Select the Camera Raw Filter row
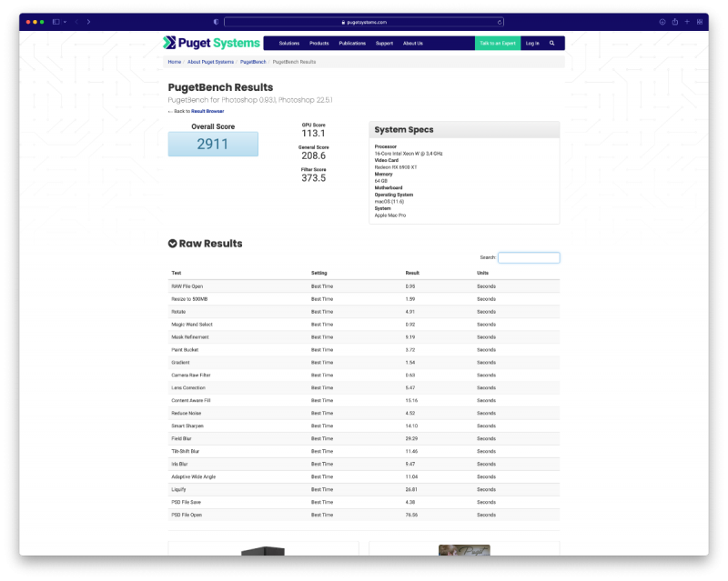This screenshot has height=581, width=728. point(363,375)
